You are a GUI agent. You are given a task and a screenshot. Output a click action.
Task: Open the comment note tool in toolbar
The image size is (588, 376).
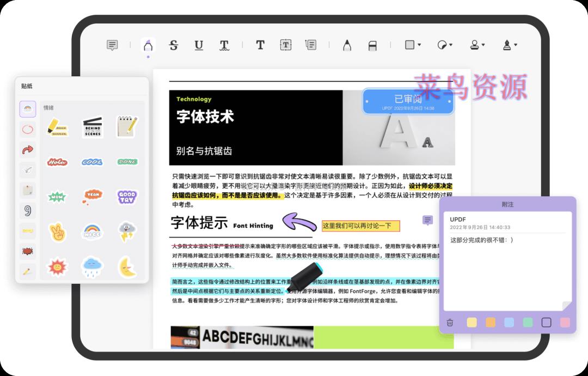pyautogui.click(x=112, y=45)
